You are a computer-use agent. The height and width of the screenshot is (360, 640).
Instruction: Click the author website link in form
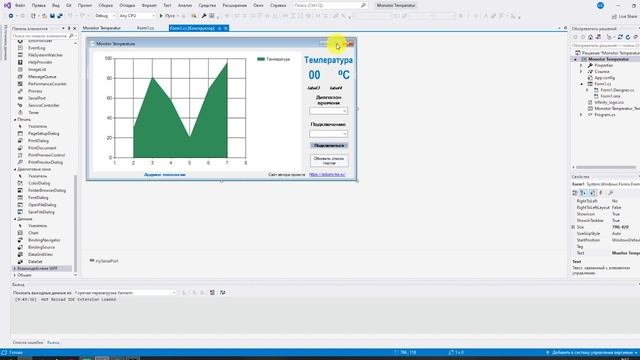click(327, 175)
